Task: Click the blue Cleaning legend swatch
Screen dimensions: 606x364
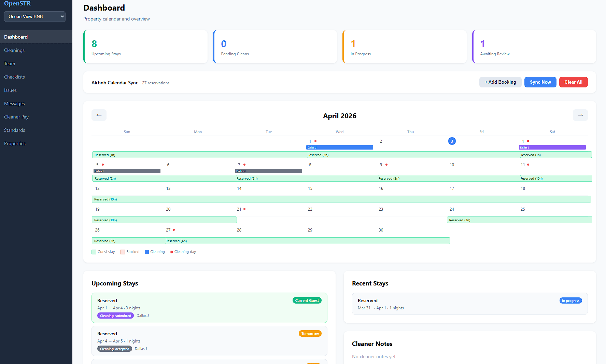Action: point(147,252)
